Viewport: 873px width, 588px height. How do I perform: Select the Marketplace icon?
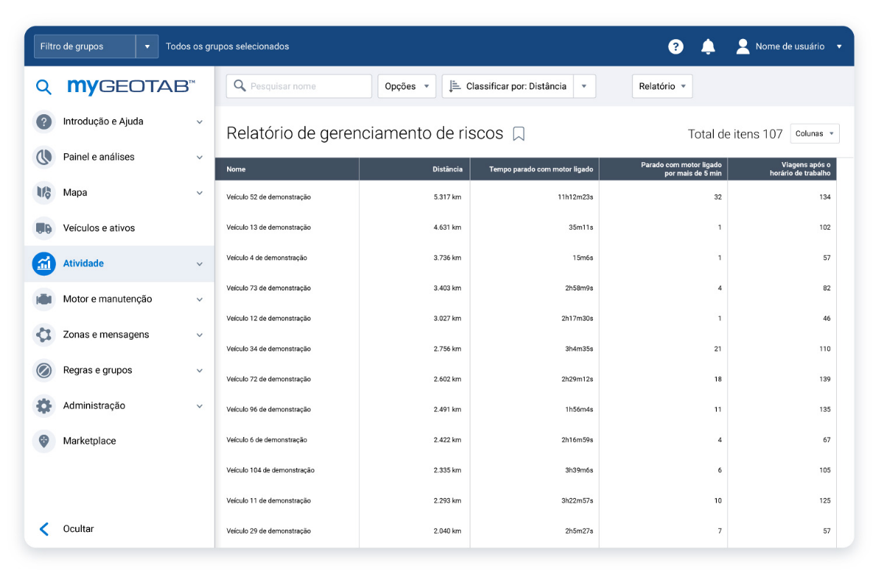[44, 441]
